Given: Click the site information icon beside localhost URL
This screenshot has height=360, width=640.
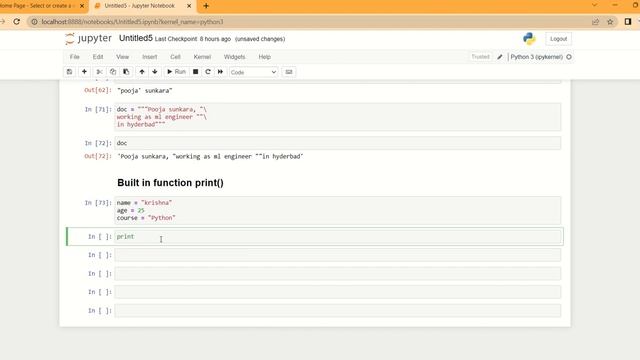Looking at the screenshot, I should coord(34,22).
